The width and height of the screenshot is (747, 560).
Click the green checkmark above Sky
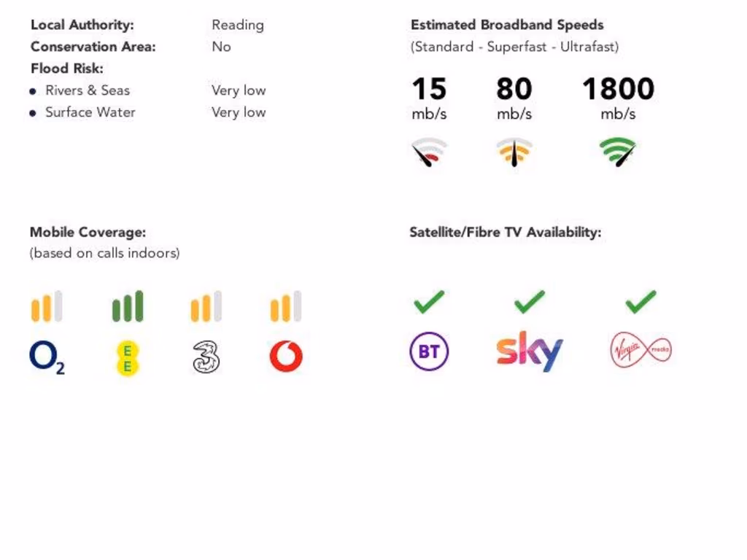click(x=530, y=301)
